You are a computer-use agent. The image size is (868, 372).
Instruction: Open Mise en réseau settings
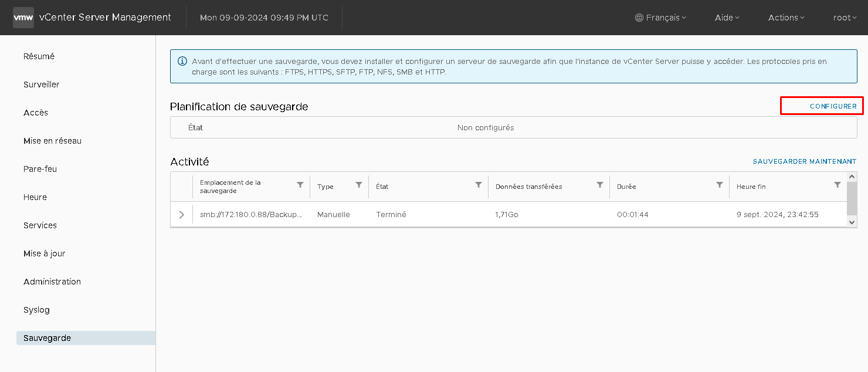(x=52, y=141)
